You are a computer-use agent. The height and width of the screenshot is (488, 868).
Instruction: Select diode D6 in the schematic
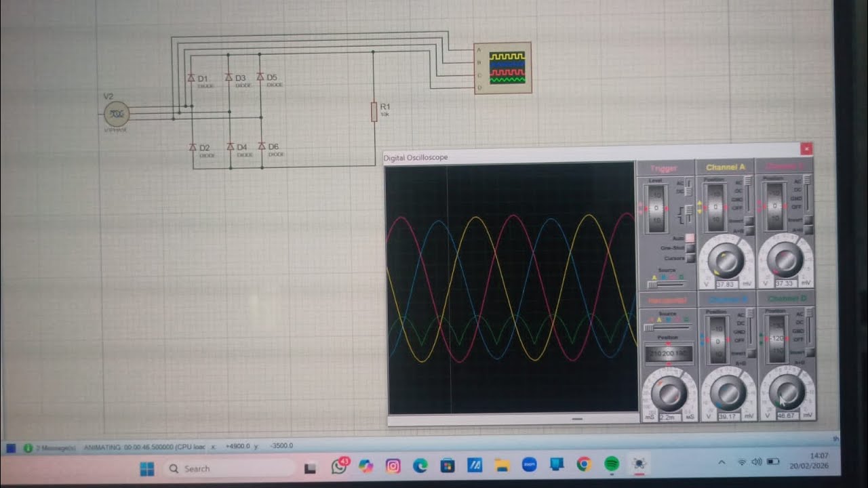262,146
